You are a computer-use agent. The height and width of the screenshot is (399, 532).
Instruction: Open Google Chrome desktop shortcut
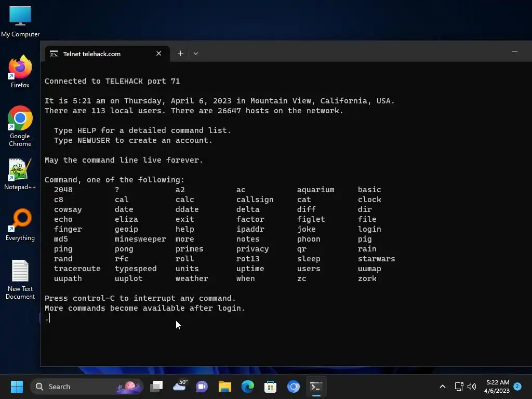[20, 126]
